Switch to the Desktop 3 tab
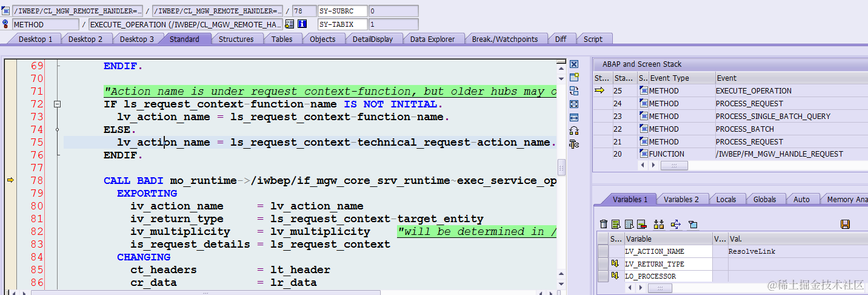The image size is (868, 295). tap(136, 39)
